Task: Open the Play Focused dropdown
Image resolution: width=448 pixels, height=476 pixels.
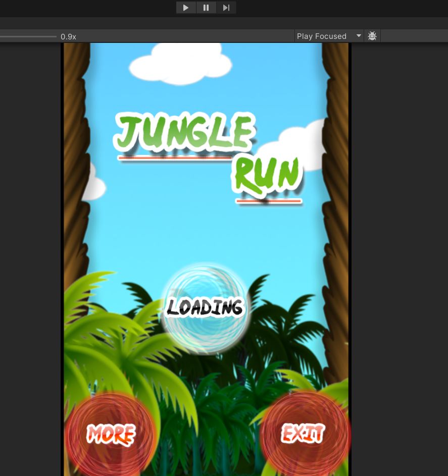Action: pos(329,36)
